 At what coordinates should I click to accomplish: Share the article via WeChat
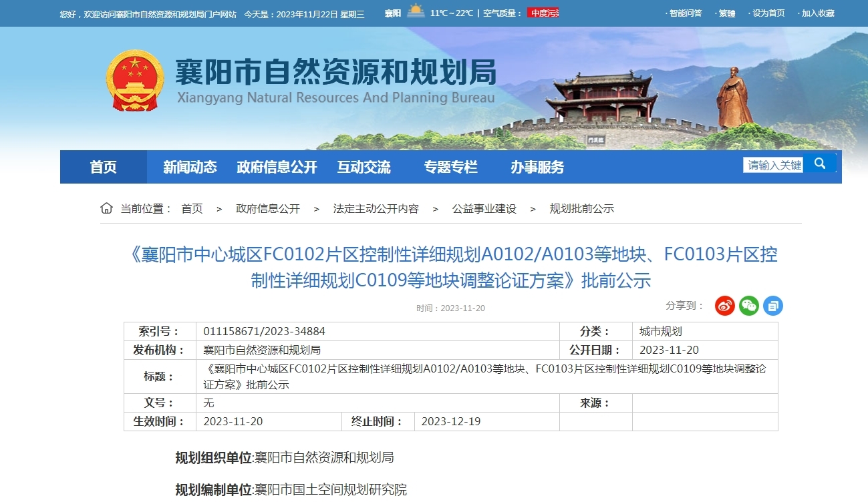[749, 306]
